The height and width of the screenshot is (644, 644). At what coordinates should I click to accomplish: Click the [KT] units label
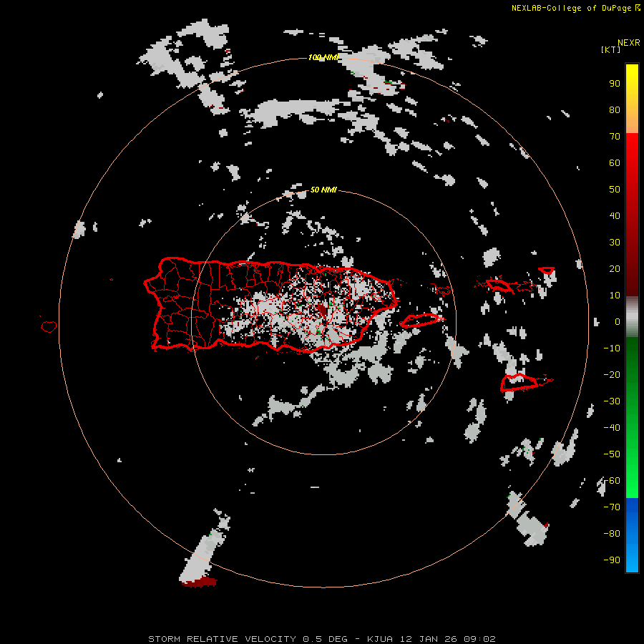tap(611, 49)
